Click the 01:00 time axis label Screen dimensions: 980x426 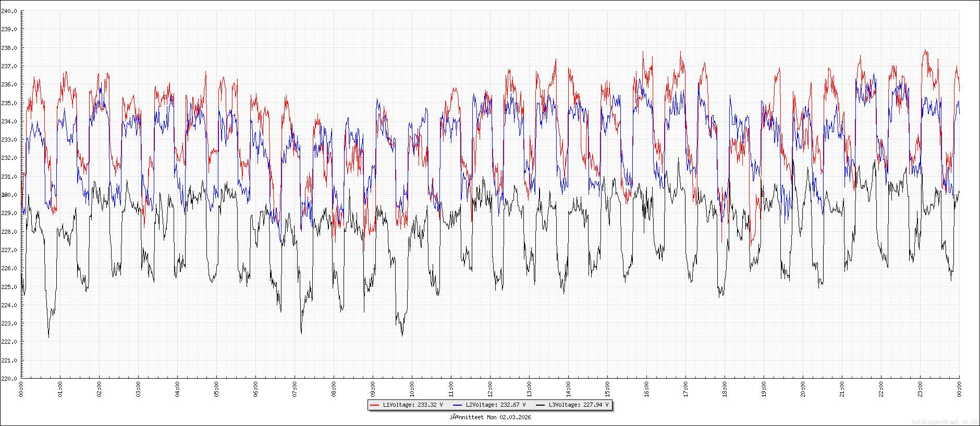[60, 389]
